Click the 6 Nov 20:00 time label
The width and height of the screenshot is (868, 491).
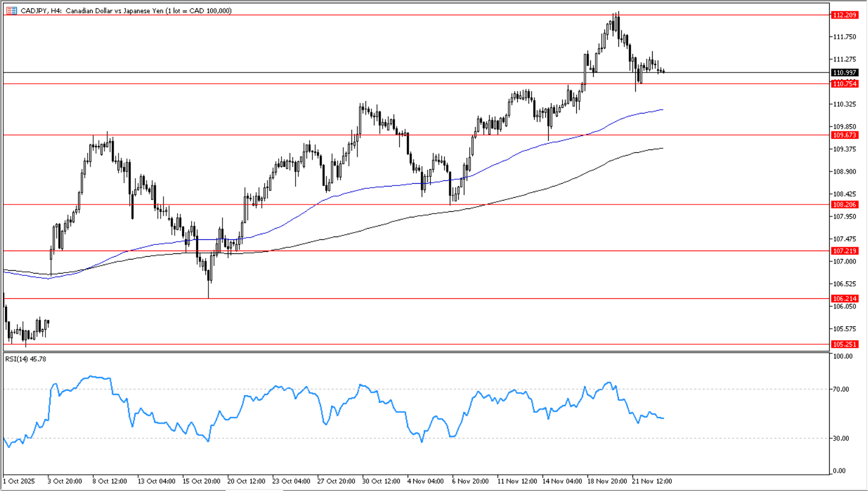click(x=470, y=481)
